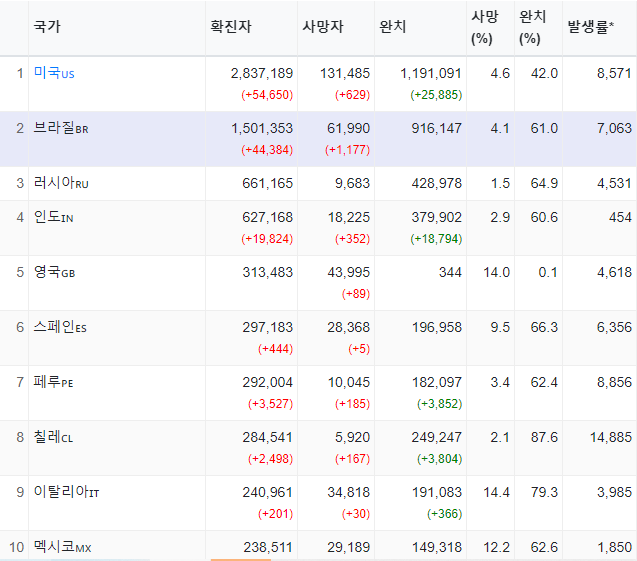Select the 칠레 CL country name
The width and height of the screenshot is (637, 561).
(x=53, y=437)
